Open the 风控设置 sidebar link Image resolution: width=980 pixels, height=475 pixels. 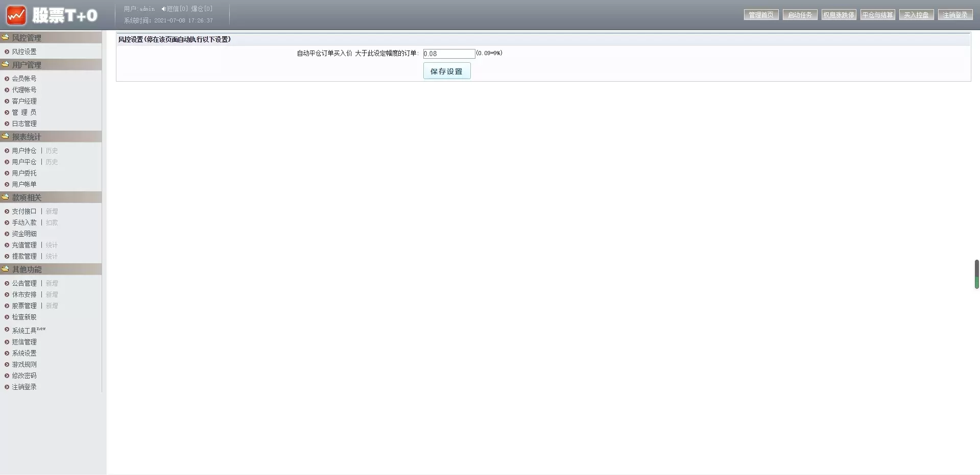(24, 52)
